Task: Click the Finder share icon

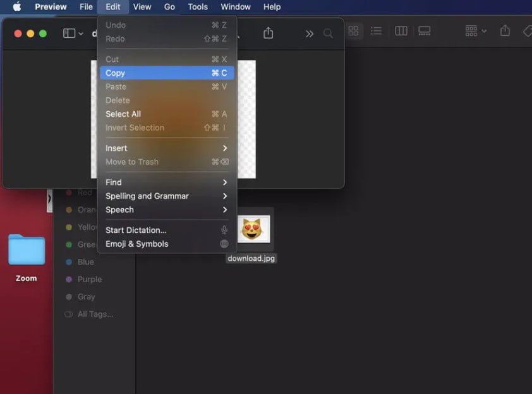Action: (x=505, y=31)
